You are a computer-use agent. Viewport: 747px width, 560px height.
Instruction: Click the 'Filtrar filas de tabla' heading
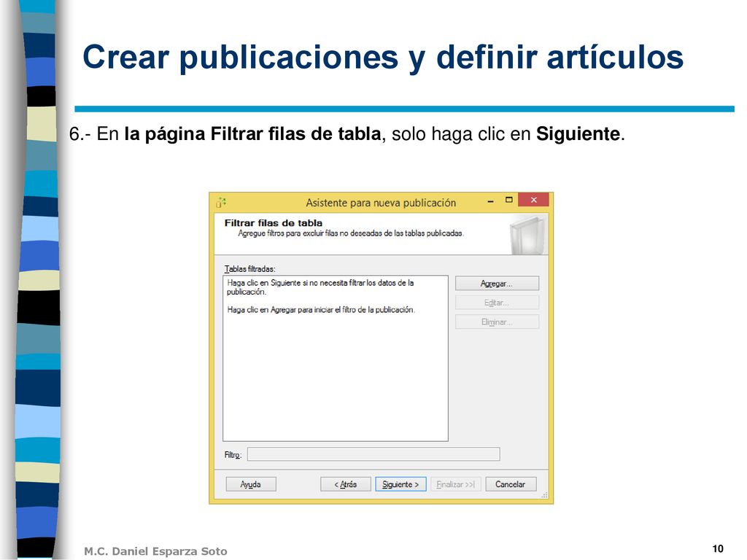click(274, 223)
